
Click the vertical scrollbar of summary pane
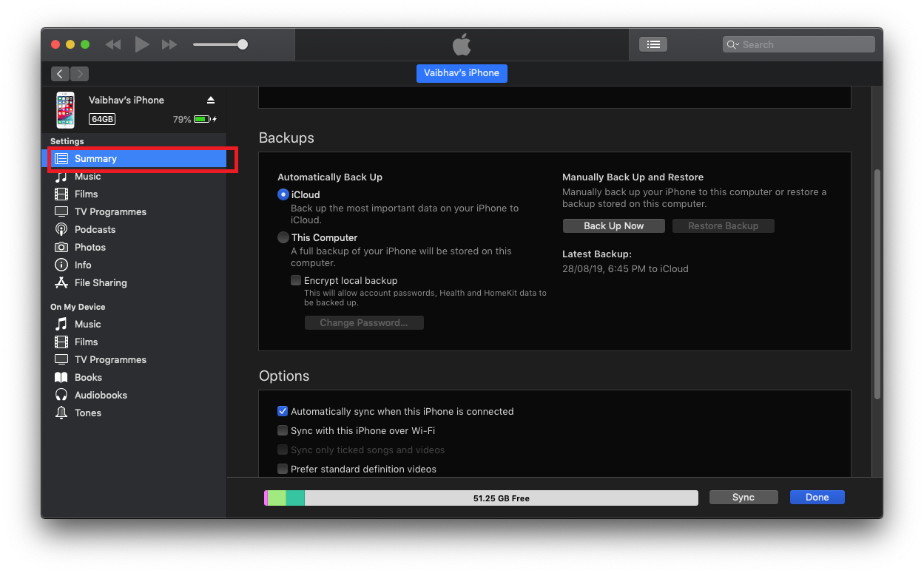(877, 284)
